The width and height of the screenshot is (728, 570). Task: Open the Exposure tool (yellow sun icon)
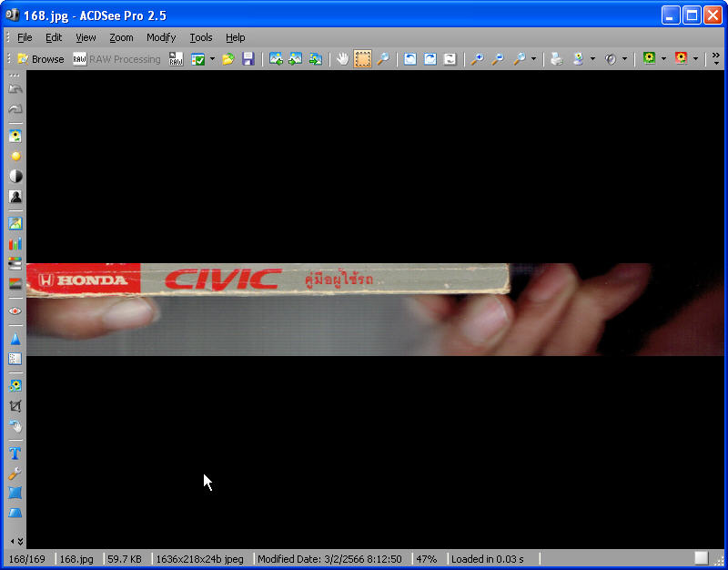(x=15, y=156)
